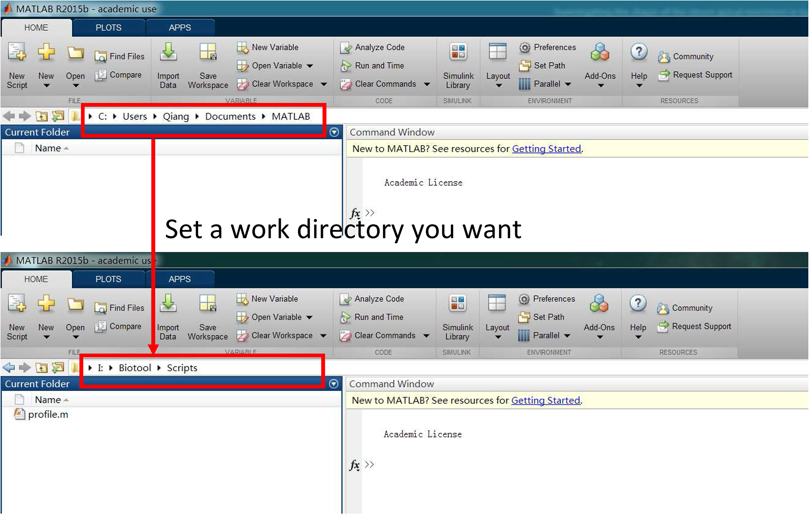Click Set Path in top window

542,66
